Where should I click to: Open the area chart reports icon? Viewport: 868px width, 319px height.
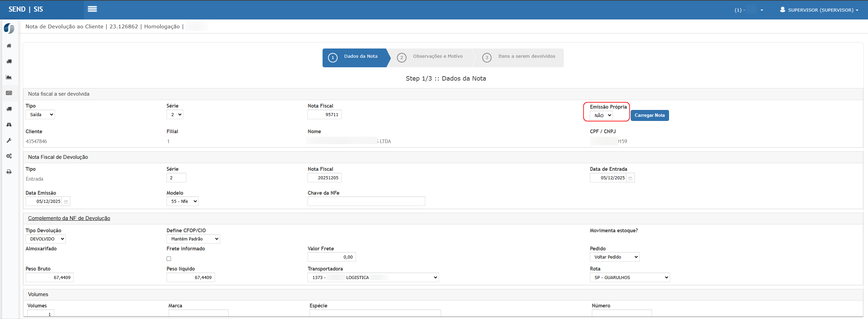tap(9, 77)
